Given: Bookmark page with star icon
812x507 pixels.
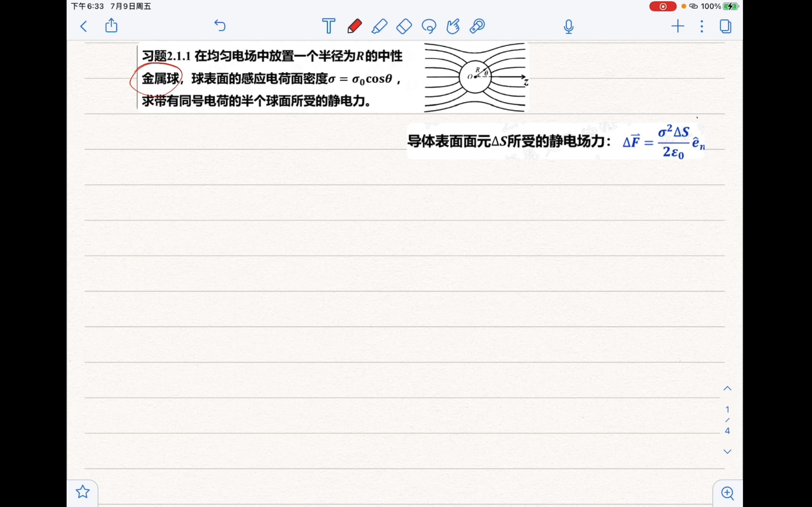Looking at the screenshot, I should point(83,492).
